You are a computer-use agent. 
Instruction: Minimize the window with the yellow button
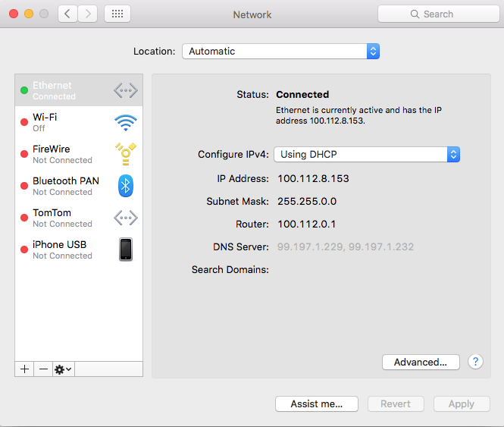pos(29,14)
